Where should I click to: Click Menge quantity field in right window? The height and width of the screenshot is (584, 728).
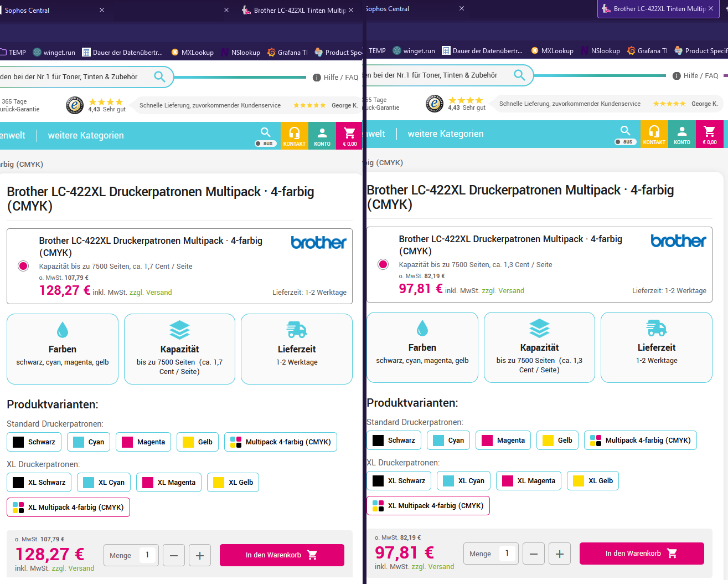pos(507,554)
